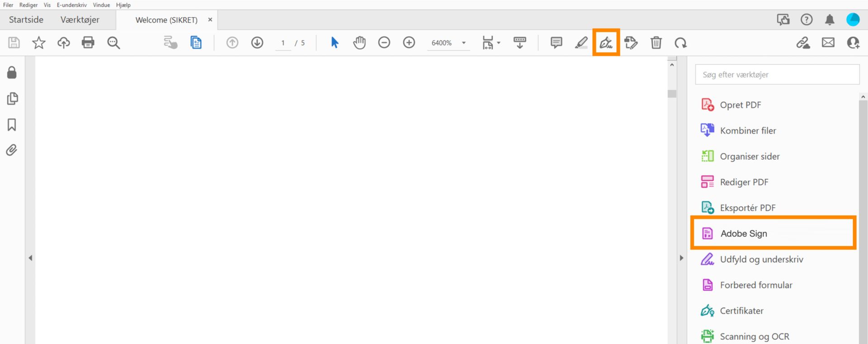Add a sticky note comment
The image size is (868, 344).
557,43
